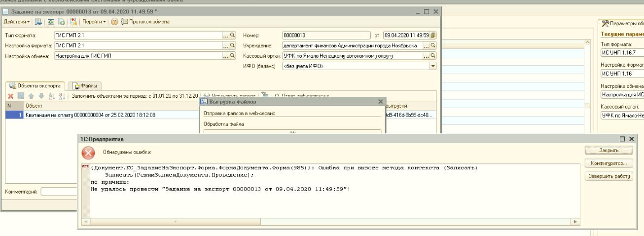Viewport: 644px width, 236px height.
Task: Click magnifier icon beside Тип формата field
Action: pyautogui.click(x=233, y=36)
